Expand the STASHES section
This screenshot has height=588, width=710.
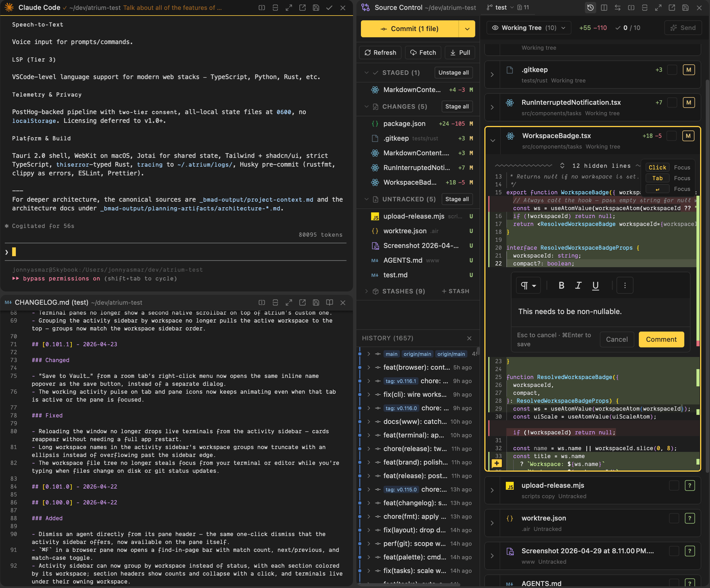(367, 291)
